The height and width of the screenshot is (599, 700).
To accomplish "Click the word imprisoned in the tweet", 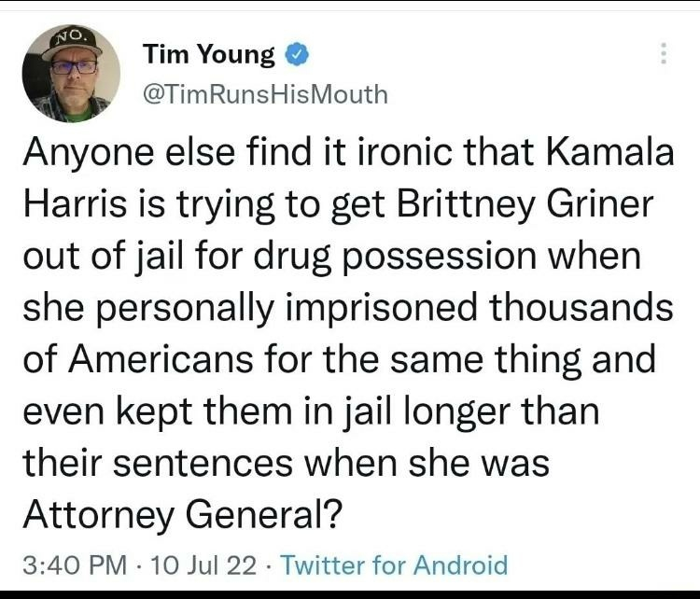I will click(x=372, y=307).
